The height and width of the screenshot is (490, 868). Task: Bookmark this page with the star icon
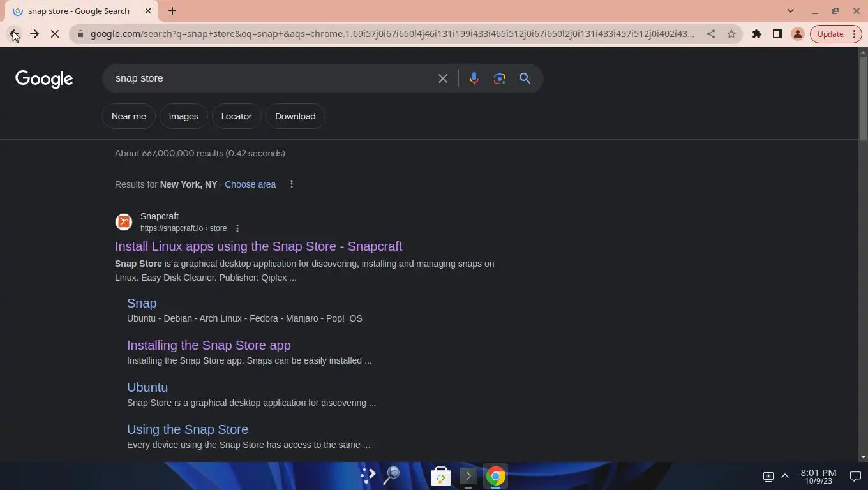tap(731, 34)
